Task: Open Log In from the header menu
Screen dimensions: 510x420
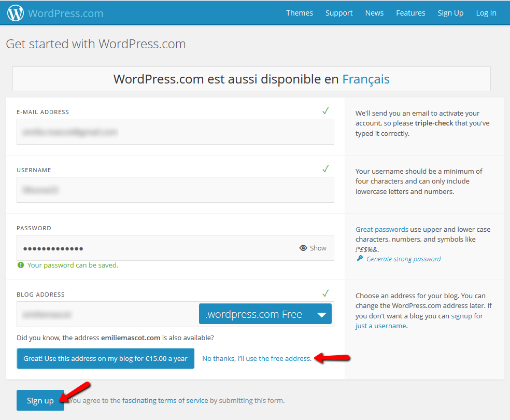Action: click(x=486, y=13)
